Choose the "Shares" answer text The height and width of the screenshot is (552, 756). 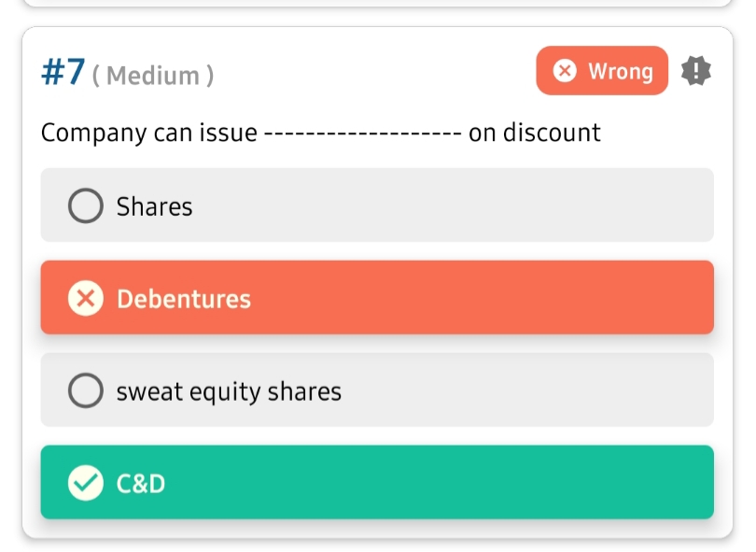154,206
